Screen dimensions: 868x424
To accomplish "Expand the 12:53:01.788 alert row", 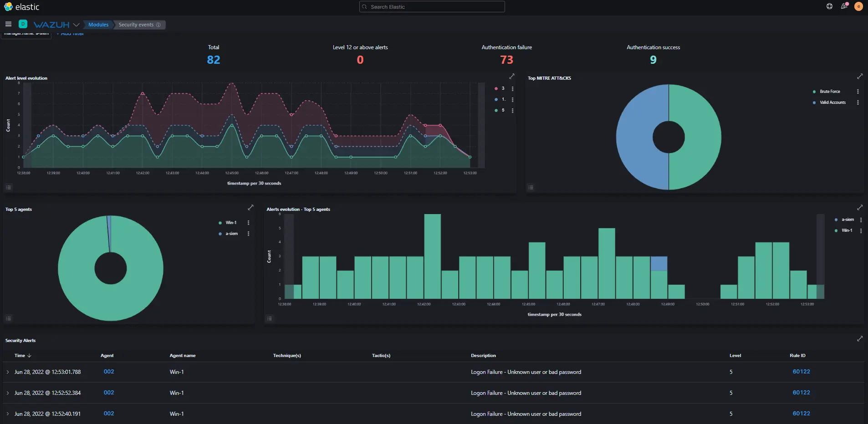I will click(x=8, y=372).
